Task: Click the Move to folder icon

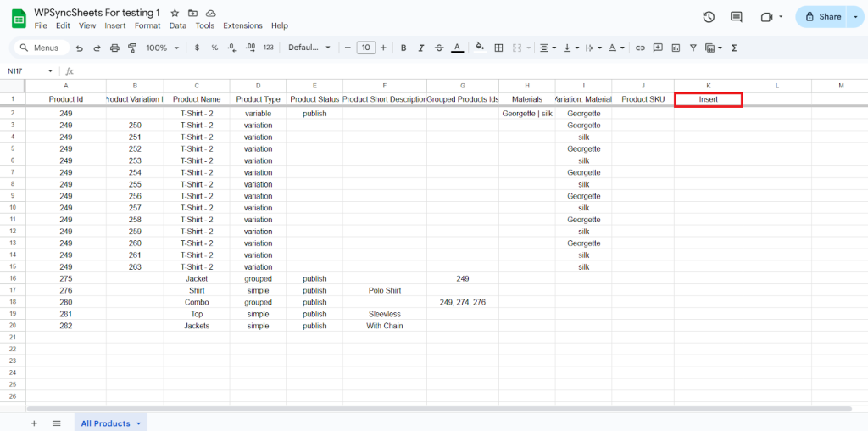Action: 192,13
